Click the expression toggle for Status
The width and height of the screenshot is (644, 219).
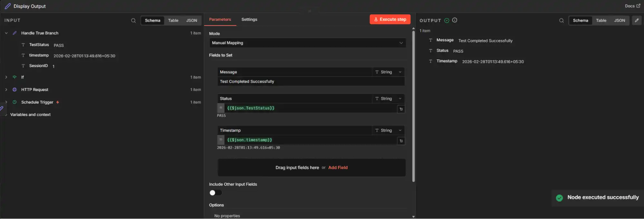(221, 108)
